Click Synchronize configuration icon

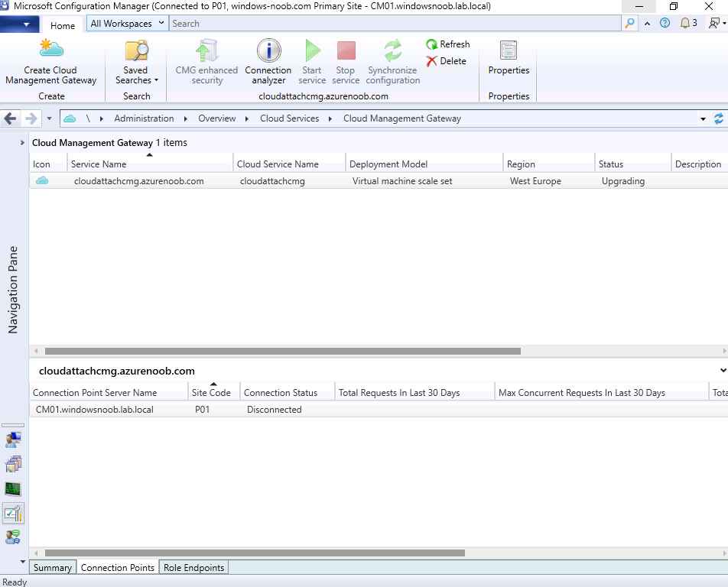[x=393, y=50]
